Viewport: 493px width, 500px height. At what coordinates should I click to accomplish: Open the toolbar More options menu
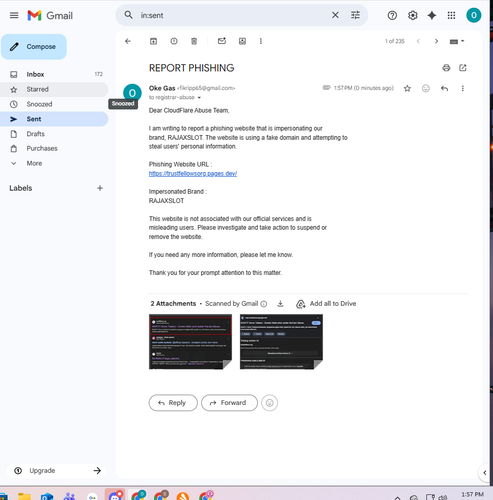pyautogui.click(x=261, y=41)
